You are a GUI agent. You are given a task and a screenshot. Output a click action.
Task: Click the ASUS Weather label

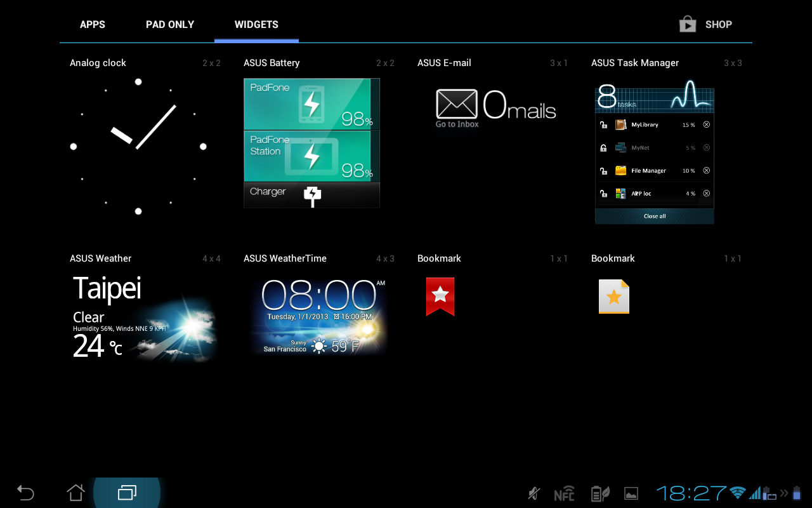point(101,258)
